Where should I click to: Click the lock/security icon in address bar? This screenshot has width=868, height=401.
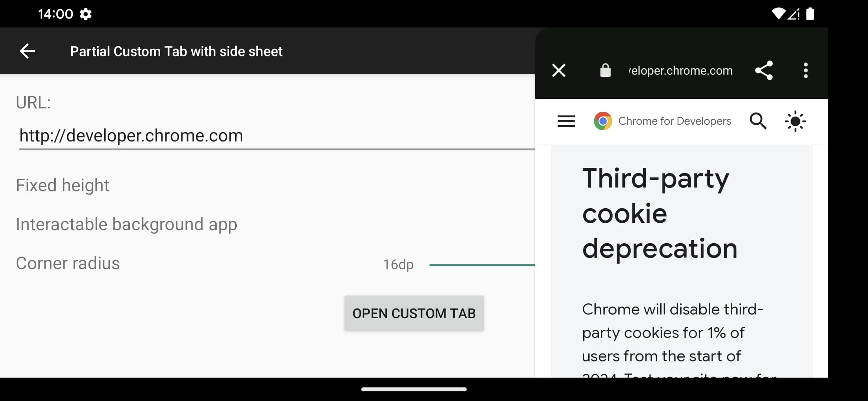604,70
